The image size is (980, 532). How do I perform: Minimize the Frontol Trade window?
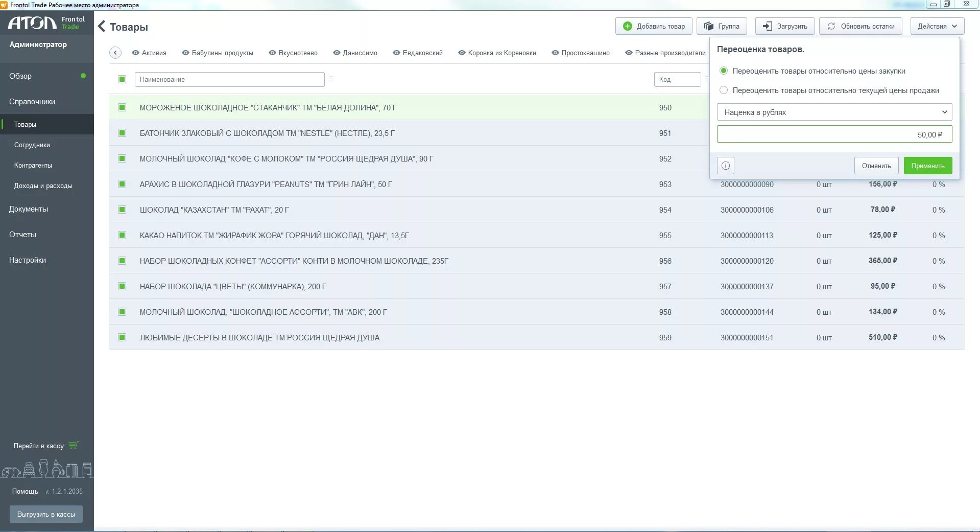point(934,4)
